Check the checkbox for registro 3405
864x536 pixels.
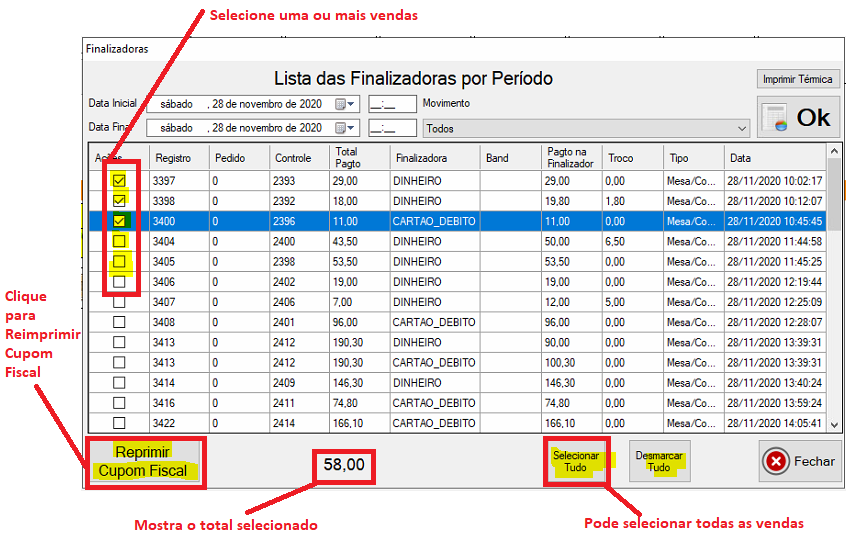click(x=119, y=261)
